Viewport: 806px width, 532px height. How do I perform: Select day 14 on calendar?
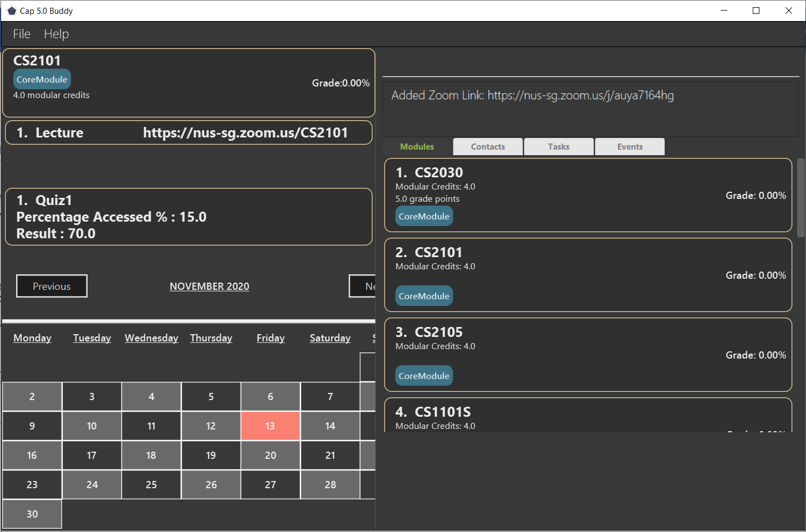pyautogui.click(x=330, y=426)
